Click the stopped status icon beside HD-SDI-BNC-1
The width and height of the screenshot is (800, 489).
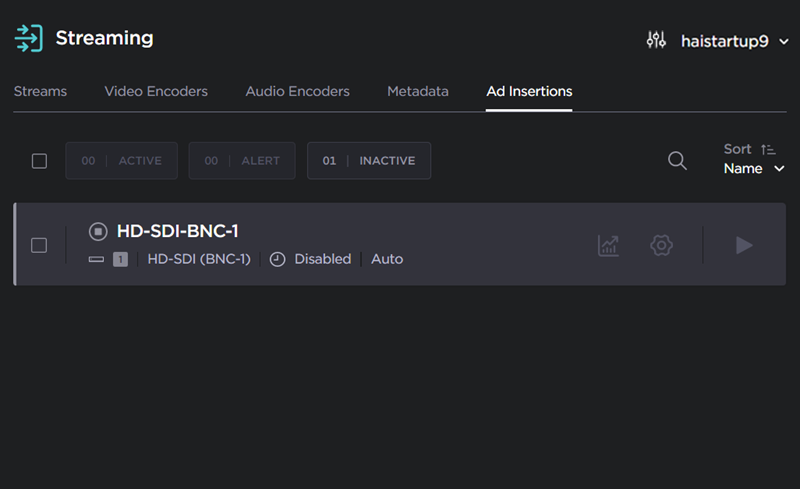coord(97,232)
